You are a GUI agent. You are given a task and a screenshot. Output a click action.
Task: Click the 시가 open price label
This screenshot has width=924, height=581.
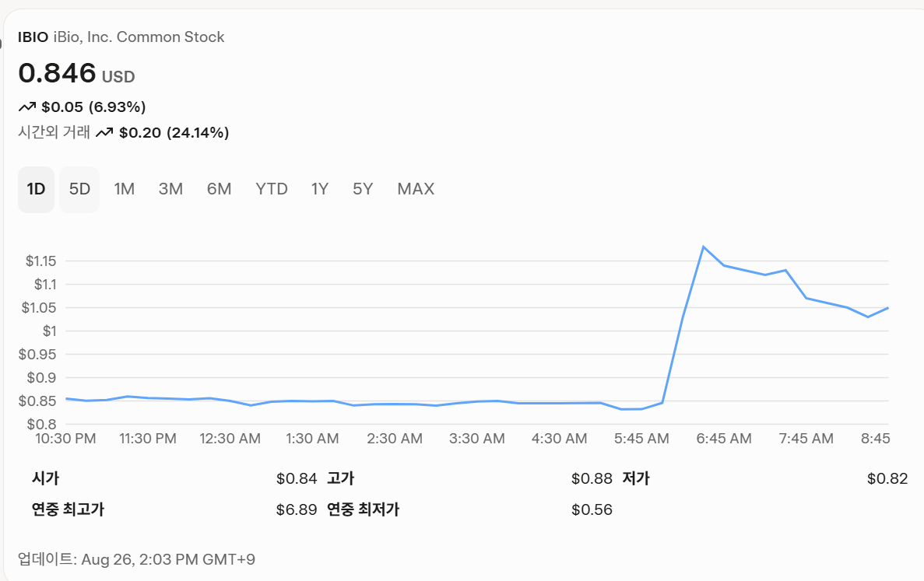pyautogui.click(x=45, y=478)
